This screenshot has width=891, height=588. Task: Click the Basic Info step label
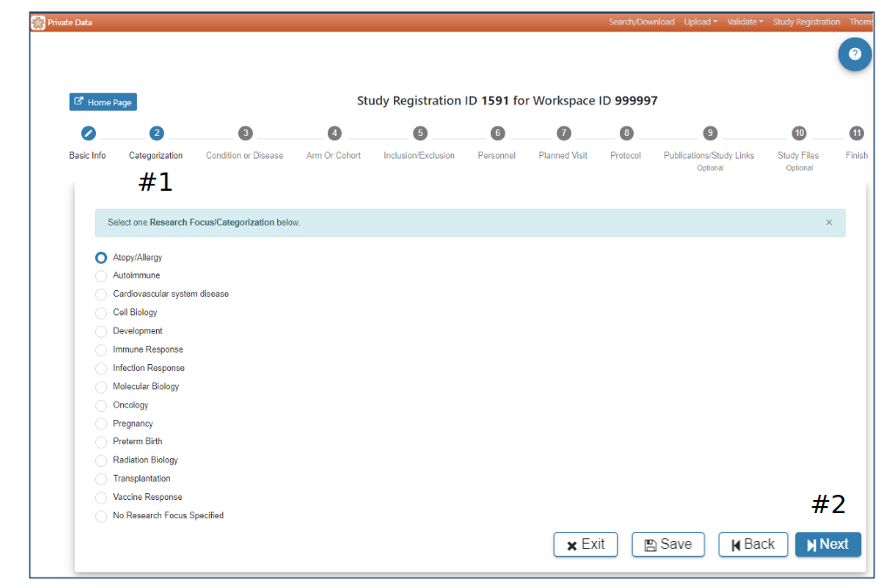click(x=87, y=156)
